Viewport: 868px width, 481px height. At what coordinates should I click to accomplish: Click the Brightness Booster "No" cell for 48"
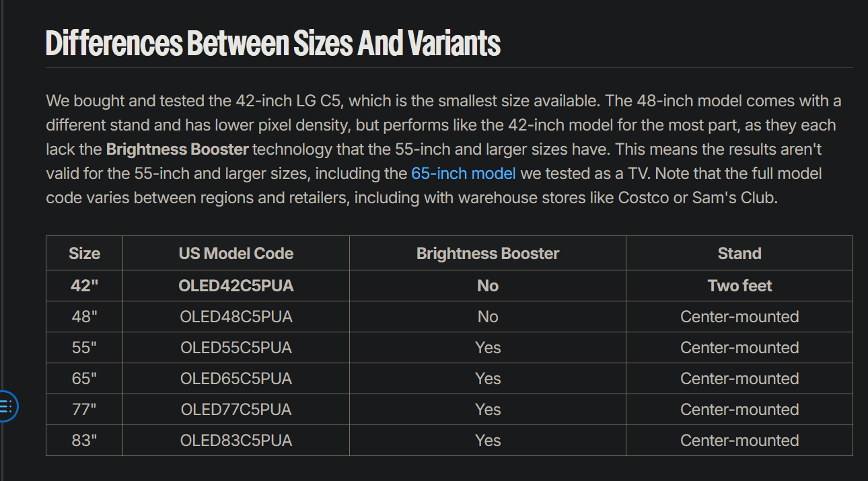tap(488, 317)
